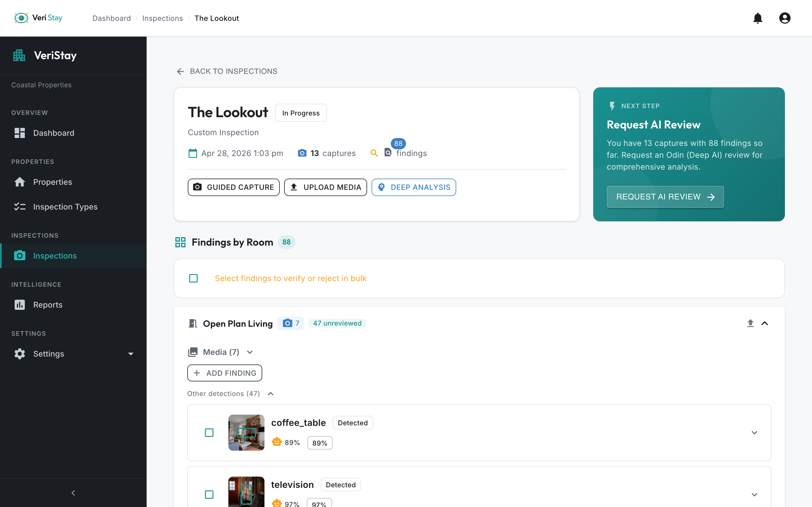Open Reports in the sidebar menu
Viewport: 812px width, 507px height.
pyautogui.click(x=48, y=305)
